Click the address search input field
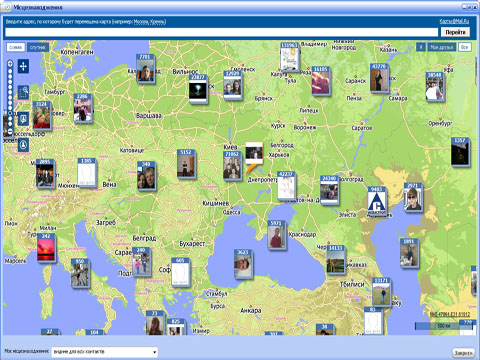The height and width of the screenshot is (360, 480). [x=222, y=32]
